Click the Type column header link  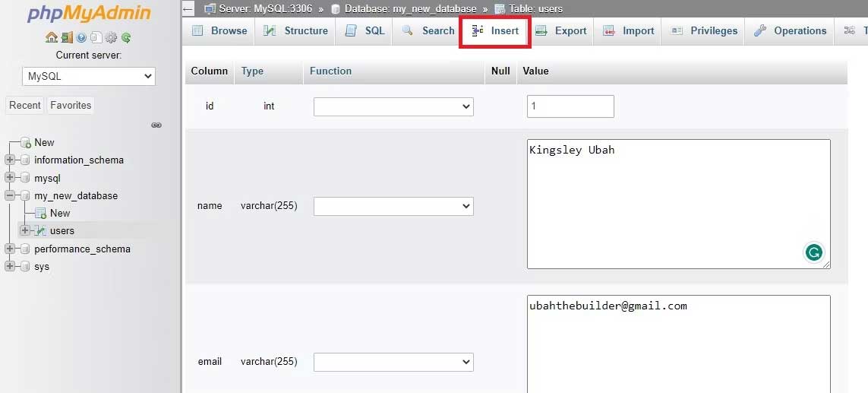pos(252,71)
